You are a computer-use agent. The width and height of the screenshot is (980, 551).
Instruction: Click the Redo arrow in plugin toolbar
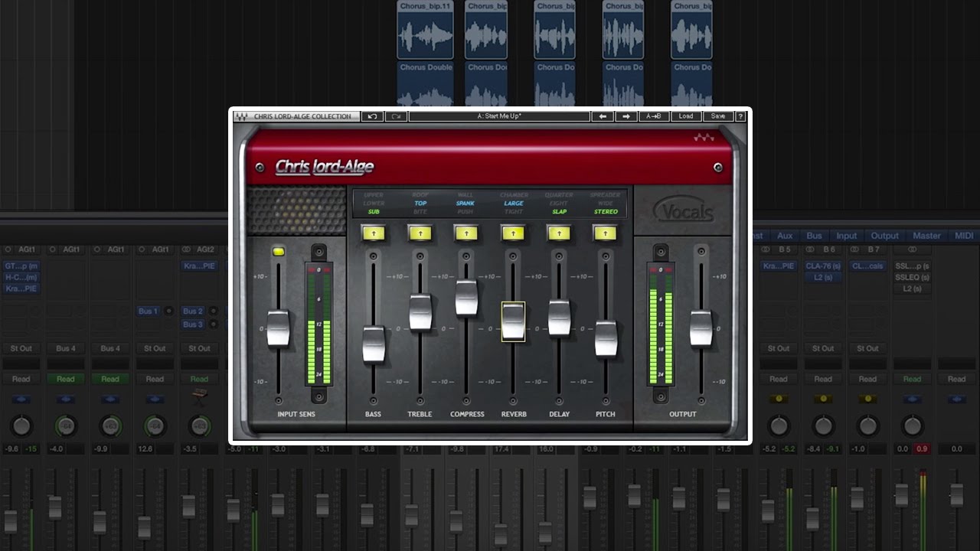(x=396, y=116)
